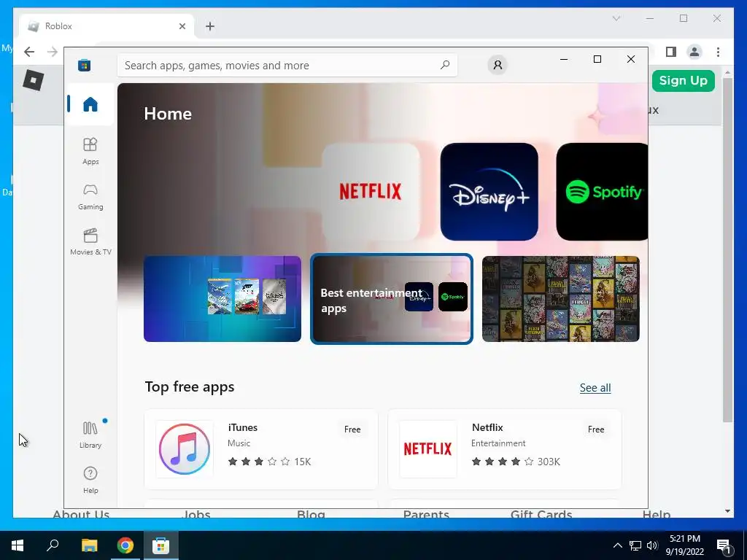Switch to Chrome from taskbar
This screenshot has width=747, height=560.
tap(125, 545)
